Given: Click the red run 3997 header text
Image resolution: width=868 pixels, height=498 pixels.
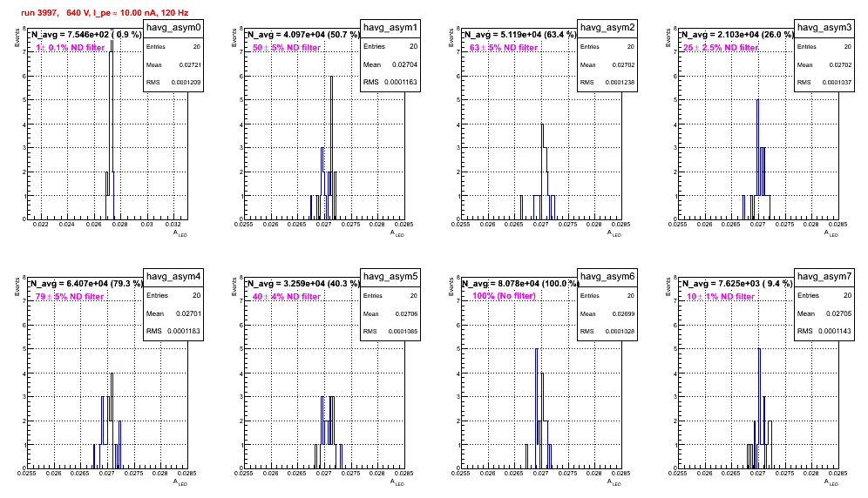Looking at the screenshot, I should click(x=105, y=12).
